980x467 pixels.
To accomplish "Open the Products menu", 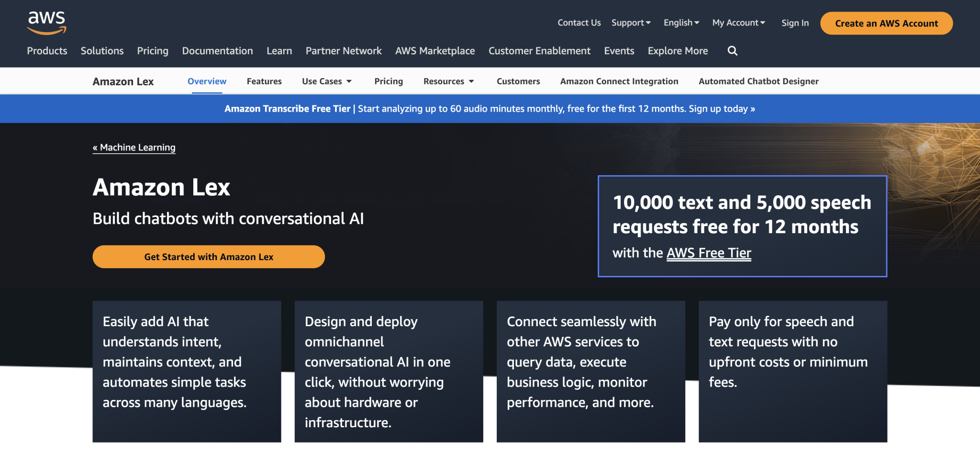I will point(47,51).
